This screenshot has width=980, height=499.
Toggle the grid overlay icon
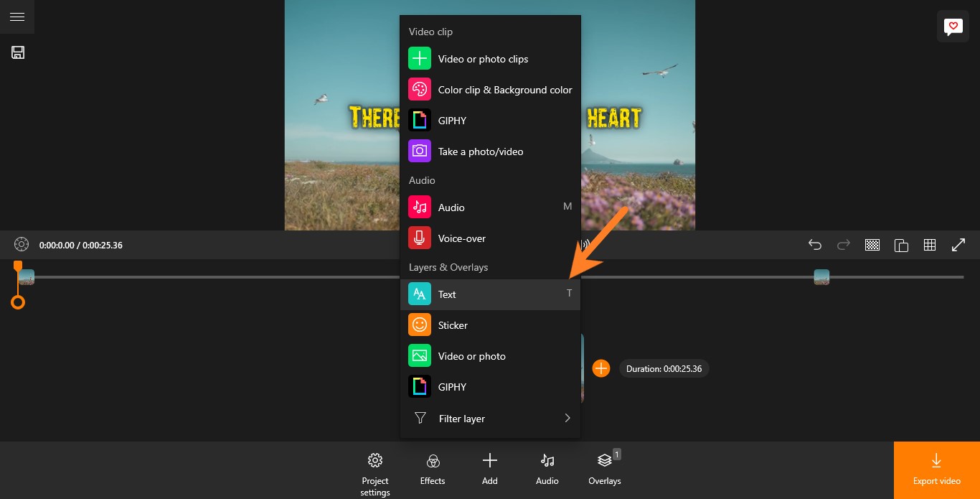coord(930,245)
